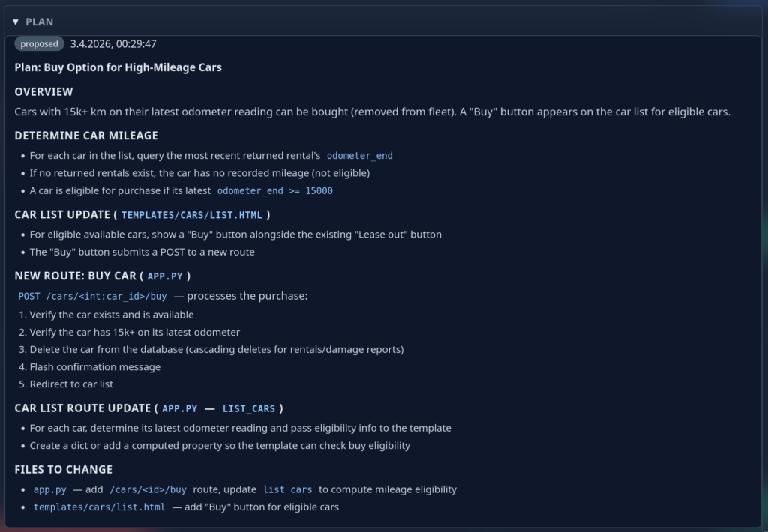The width and height of the screenshot is (768, 532).
Task: Click the plan title about High-Mileage Cars
Action: click(x=118, y=67)
